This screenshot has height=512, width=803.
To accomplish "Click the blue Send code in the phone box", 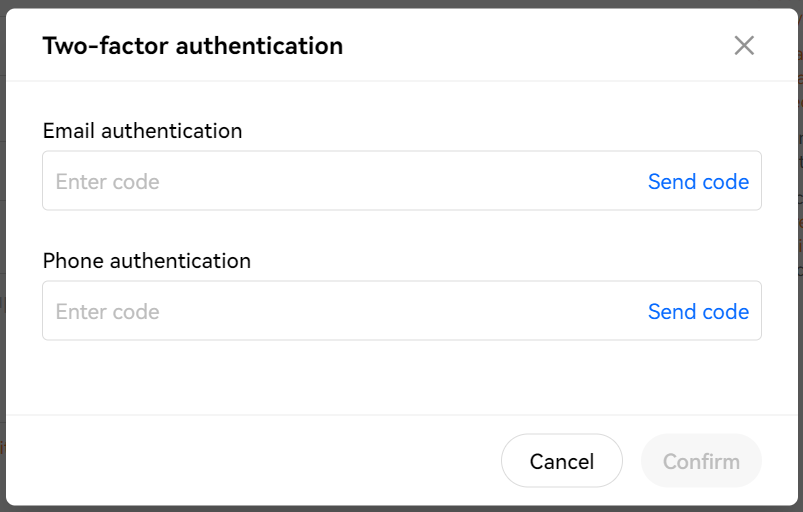I will (698, 311).
